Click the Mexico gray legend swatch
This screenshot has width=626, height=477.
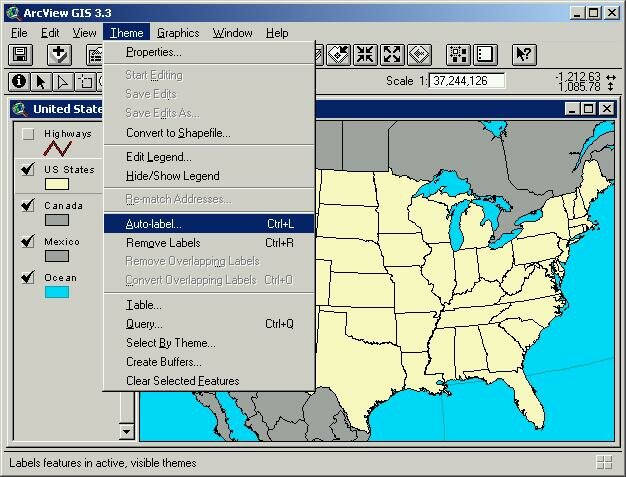click(57, 256)
